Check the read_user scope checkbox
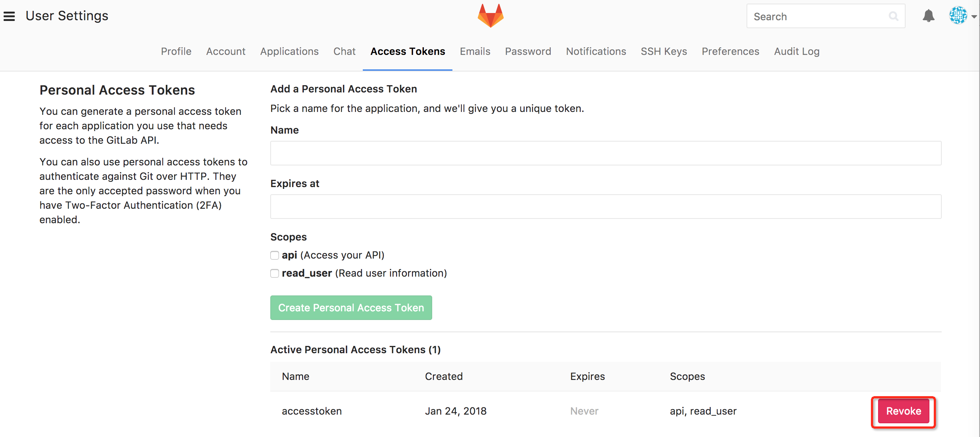 pyautogui.click(x=275, y=273)
